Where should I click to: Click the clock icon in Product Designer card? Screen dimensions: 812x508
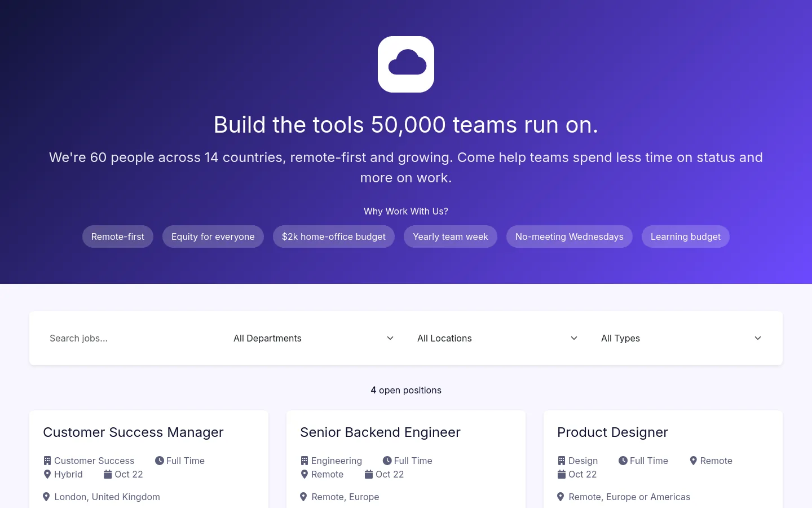pyautogui.click(x=623, y=461)
